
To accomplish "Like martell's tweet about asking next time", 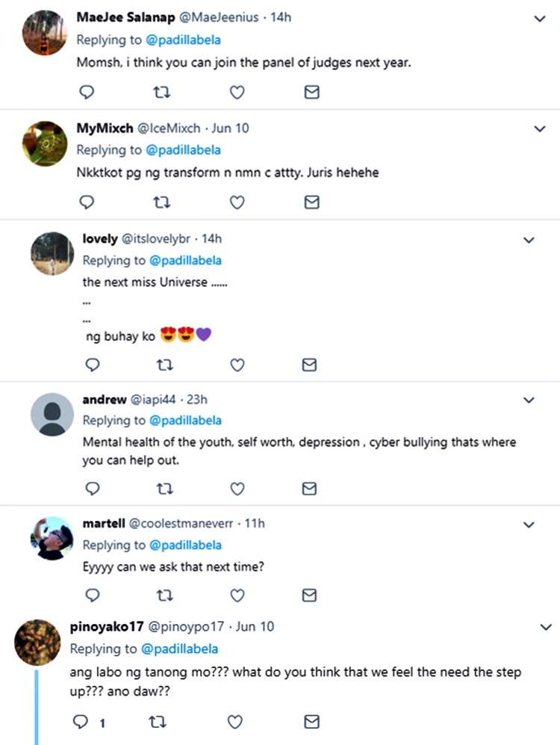I will click(x=237, y=595).
